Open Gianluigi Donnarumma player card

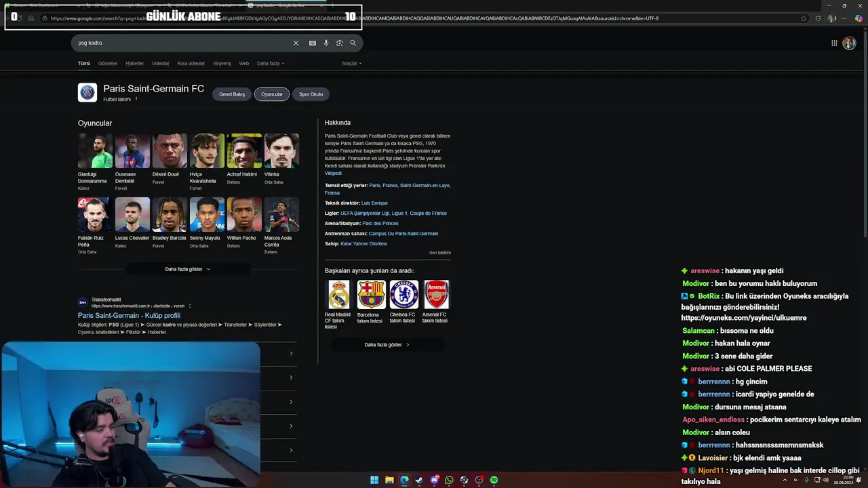click(x=95, y=161)
